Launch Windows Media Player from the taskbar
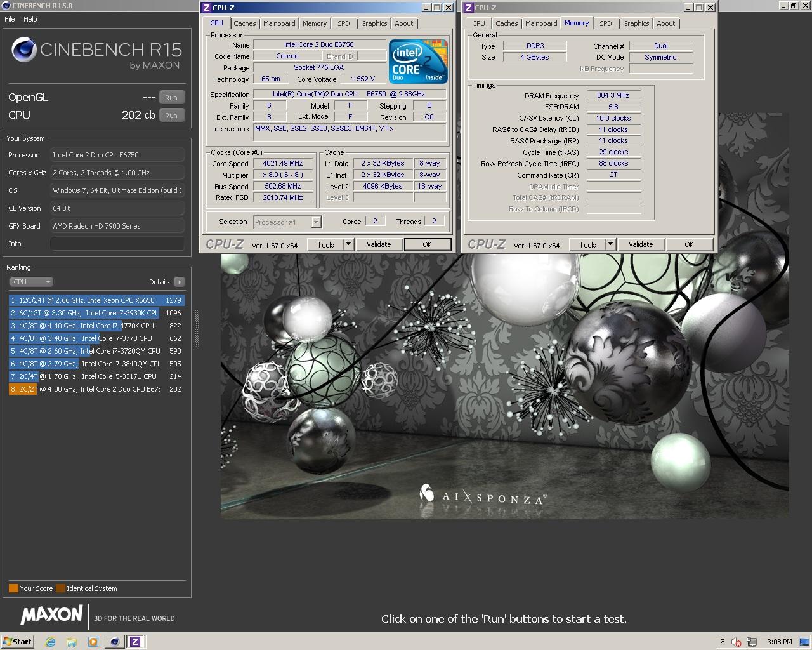The height and width of the screenshot is (650, 812). [93, 641]
